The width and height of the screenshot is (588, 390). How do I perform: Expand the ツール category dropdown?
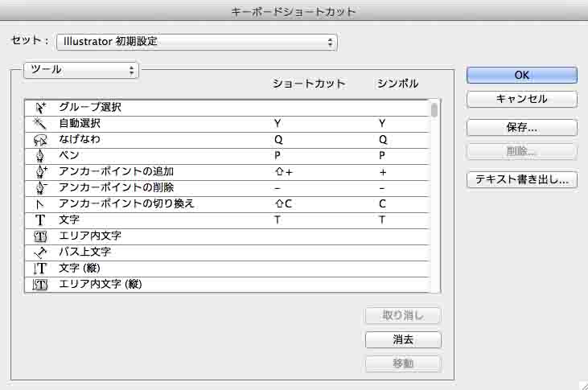[x=82, y=70]
